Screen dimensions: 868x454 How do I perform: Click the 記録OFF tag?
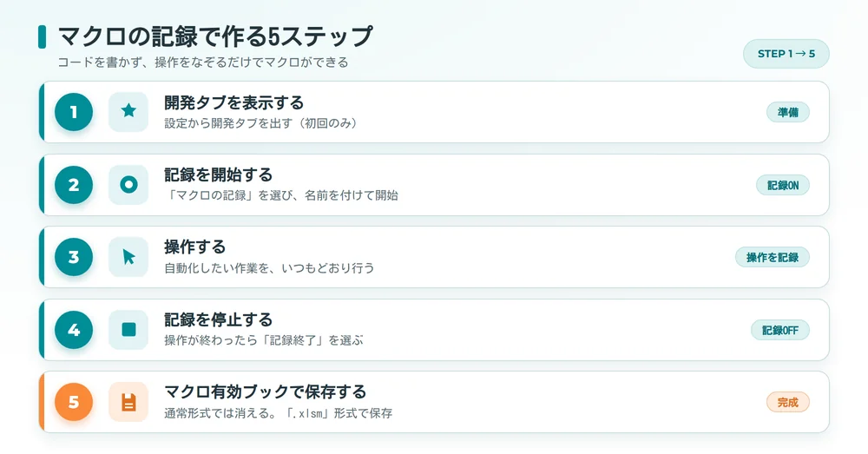(x=780, y=331)
